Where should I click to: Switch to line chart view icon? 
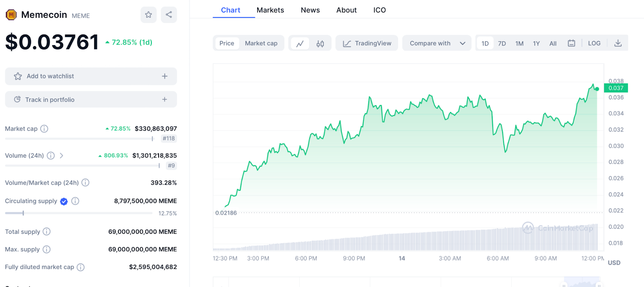[300, 44]
